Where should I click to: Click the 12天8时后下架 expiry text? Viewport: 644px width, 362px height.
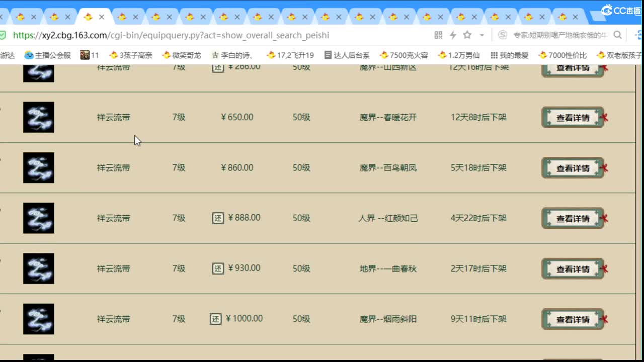[x=478, y=117]
